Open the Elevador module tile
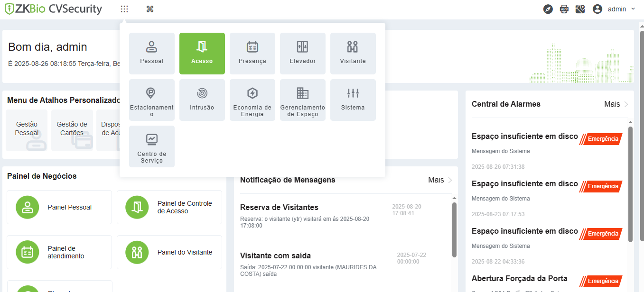The width and height of the screenshot is (644, 292). point(303,54)
